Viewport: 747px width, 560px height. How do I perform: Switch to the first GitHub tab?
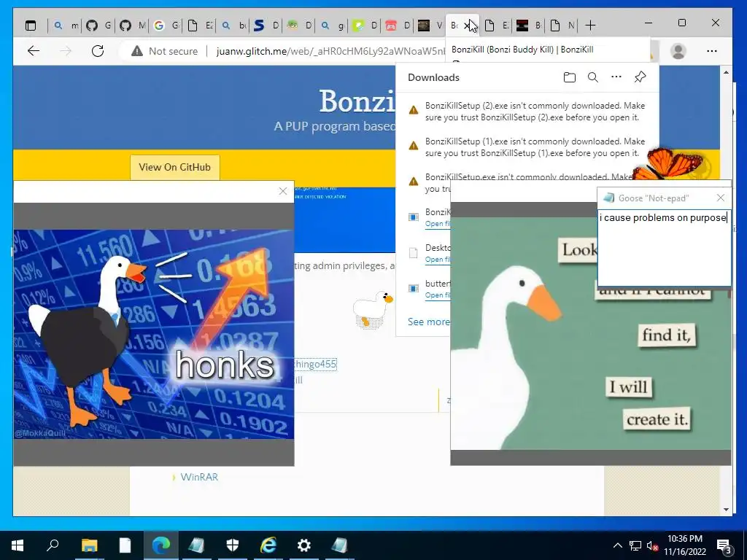pos(98,26)
